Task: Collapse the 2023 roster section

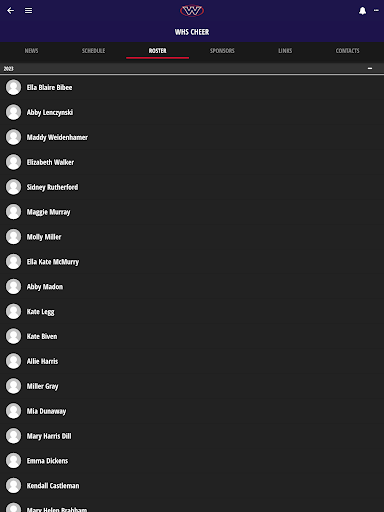Action: click(x=370, y=68)
